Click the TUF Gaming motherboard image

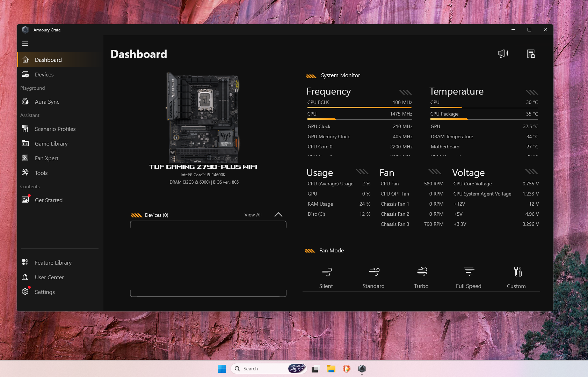(203, 118)
